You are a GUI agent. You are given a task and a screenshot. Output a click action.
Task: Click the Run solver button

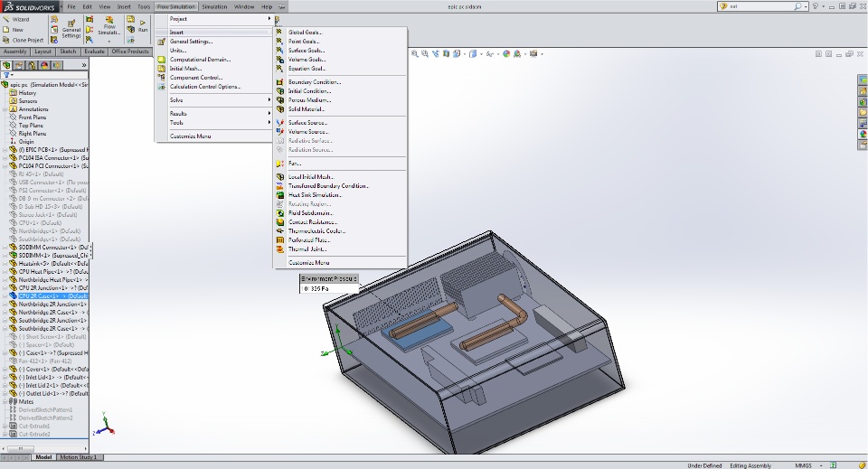pyautogui.click(x=143, y=26)
